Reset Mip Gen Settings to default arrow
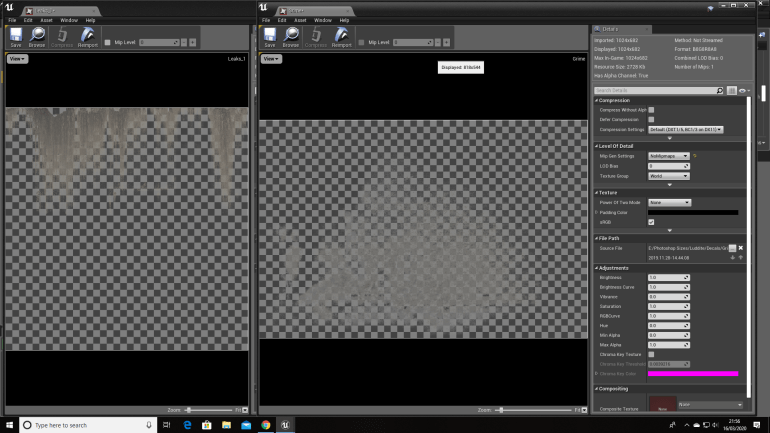Viewport: 770px width, 433px height. click(695, 156)
